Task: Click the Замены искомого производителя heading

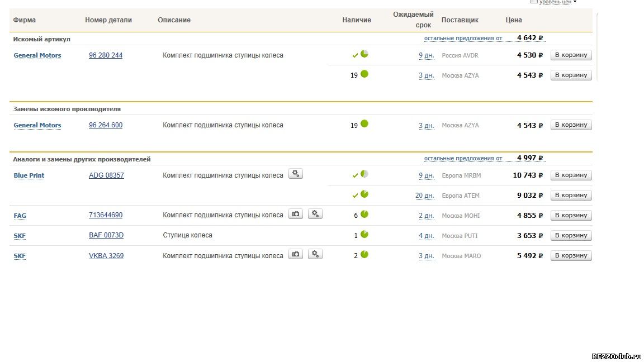Action: (x=67, y=109)
